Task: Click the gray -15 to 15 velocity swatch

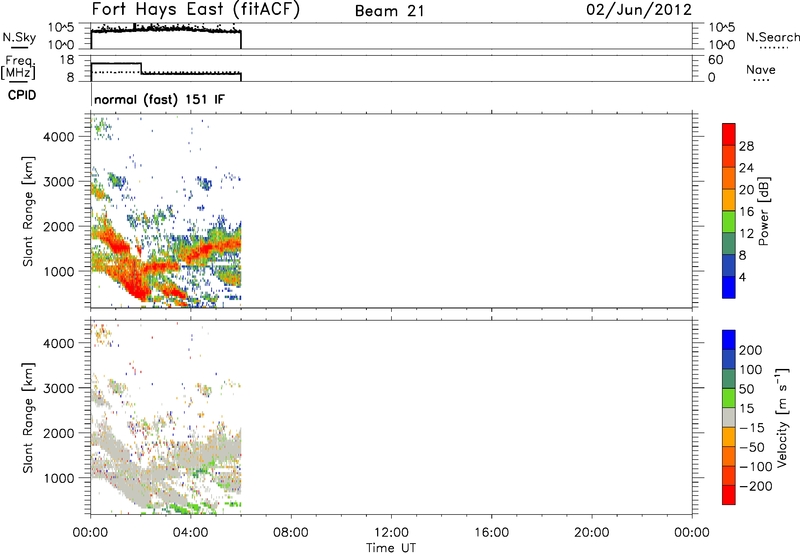Action: (x=729, y=417)
